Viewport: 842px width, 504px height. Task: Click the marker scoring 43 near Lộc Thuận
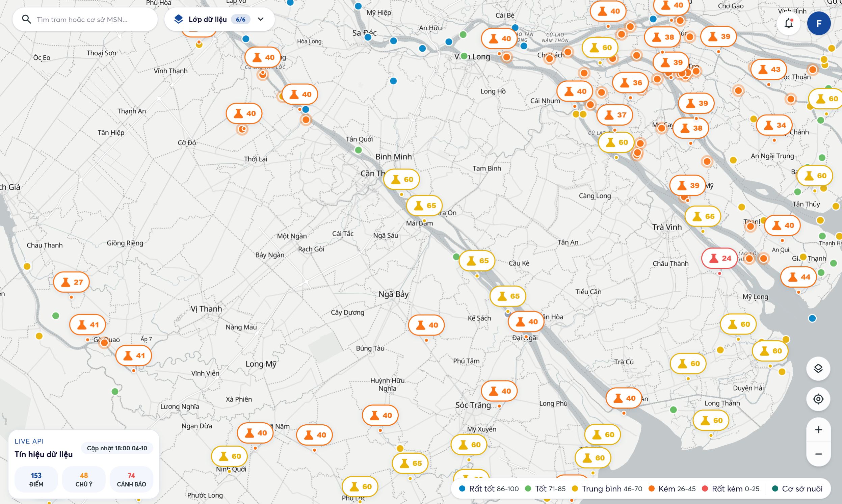pos(769,69)
